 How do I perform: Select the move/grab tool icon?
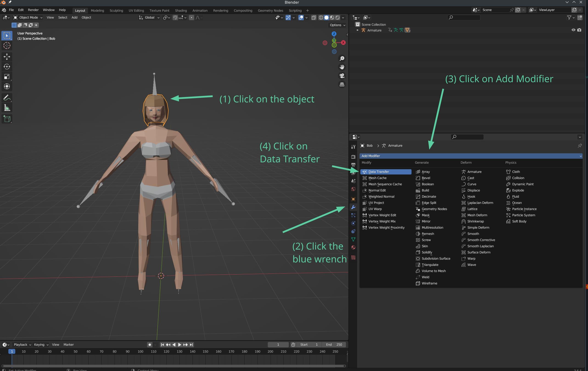pos(6,56)
